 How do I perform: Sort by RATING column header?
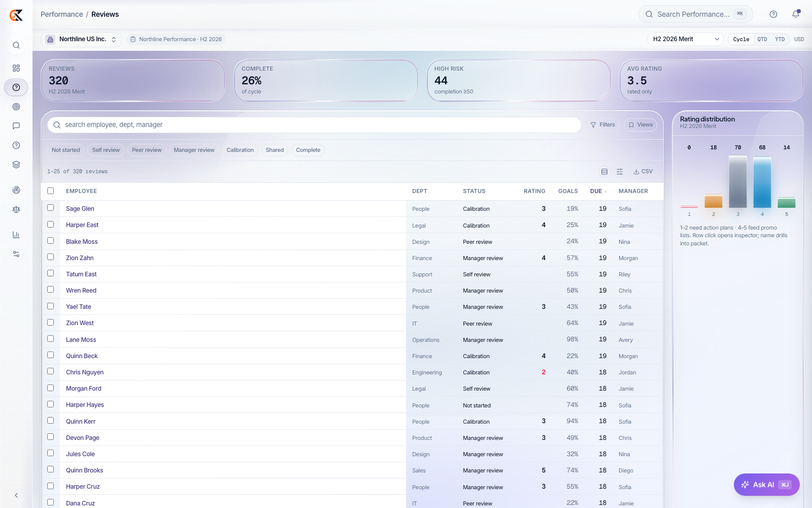pyautogui.click(x=534, y=192)
